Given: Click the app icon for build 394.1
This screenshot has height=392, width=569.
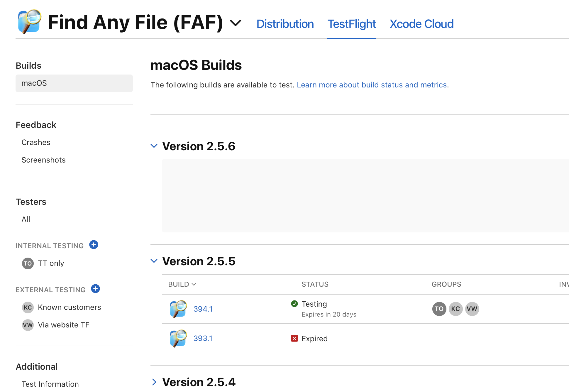Looking at the screenshot, I should click(178, 309).
